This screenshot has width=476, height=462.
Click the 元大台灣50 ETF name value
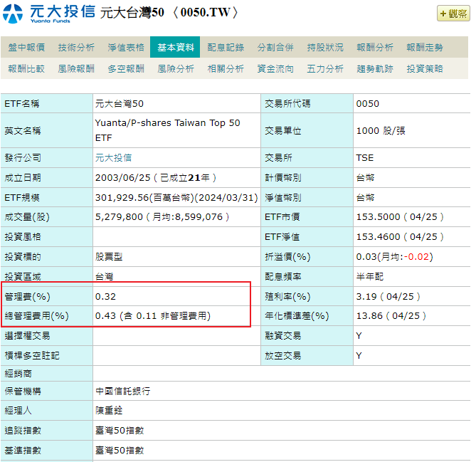pos(120,104)
